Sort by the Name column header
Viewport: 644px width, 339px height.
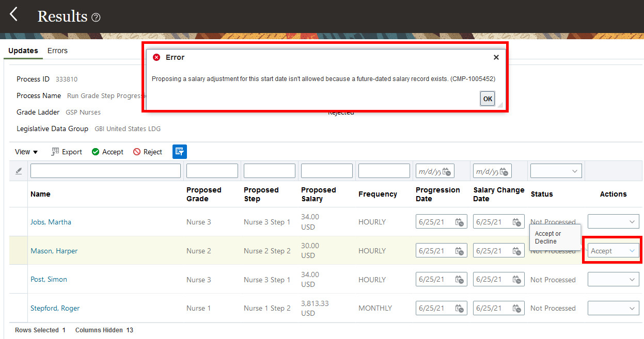click(40, 194)
